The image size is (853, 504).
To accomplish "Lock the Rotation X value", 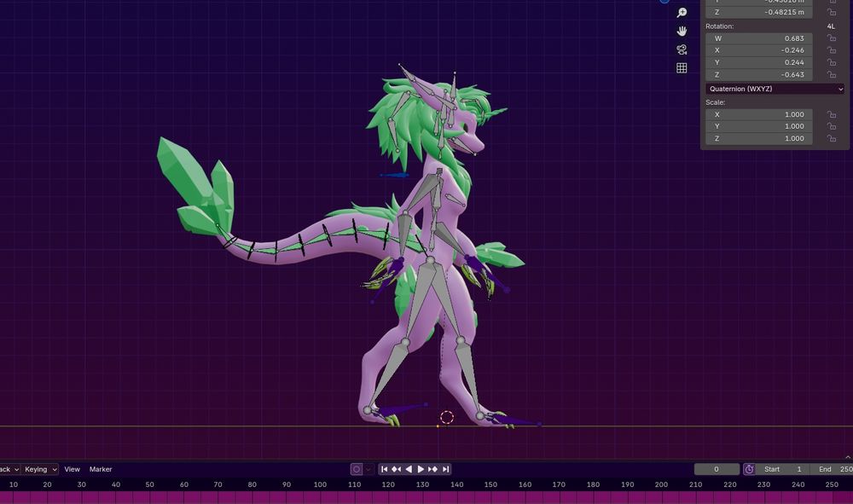I will pos(832,50).
